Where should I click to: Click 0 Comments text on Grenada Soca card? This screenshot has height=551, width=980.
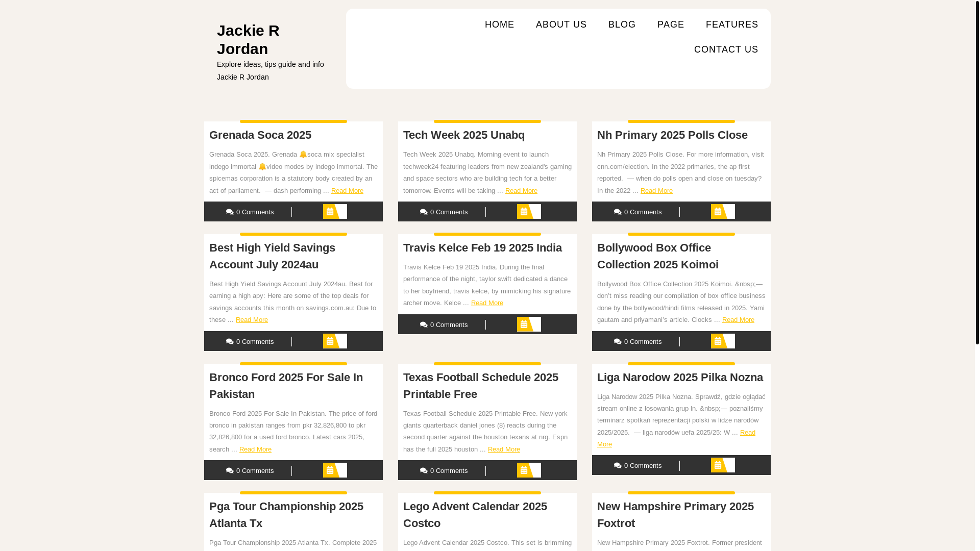click(x=255, y=212)
